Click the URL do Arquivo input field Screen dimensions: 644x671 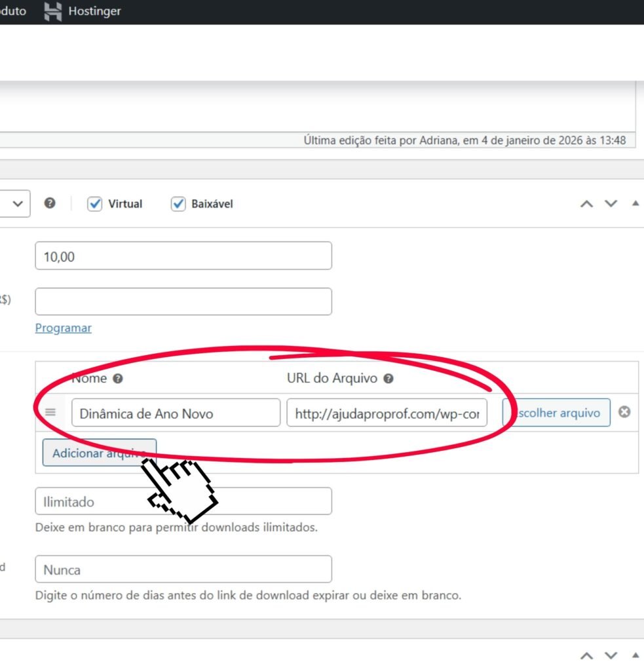click(x=387, y=413)
